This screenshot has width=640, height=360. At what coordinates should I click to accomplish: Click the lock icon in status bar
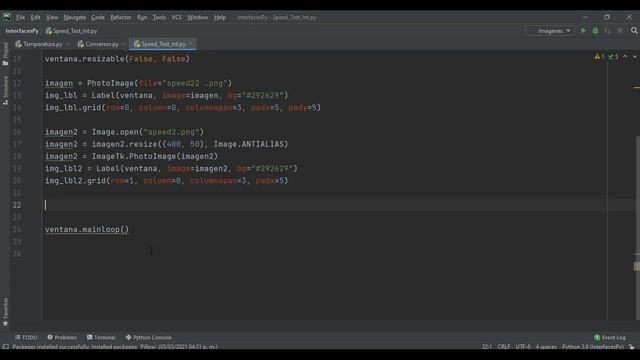pyautogui.click(x=631, y=347)
